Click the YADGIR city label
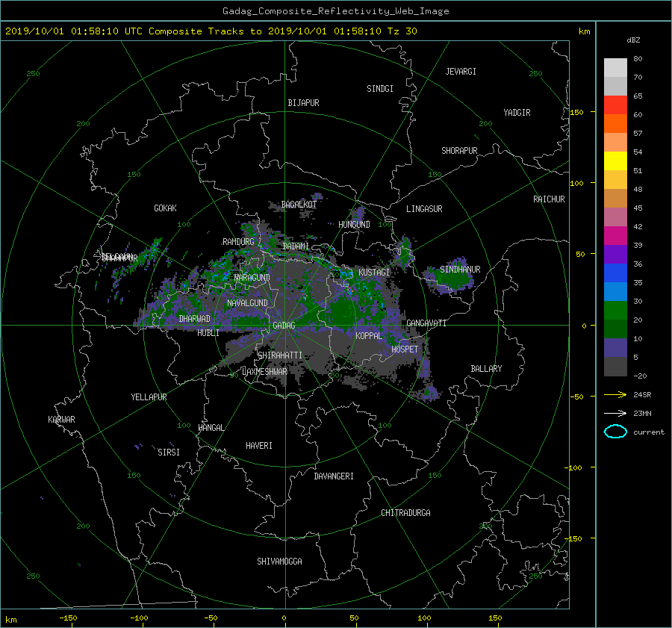 click(517, 113)
